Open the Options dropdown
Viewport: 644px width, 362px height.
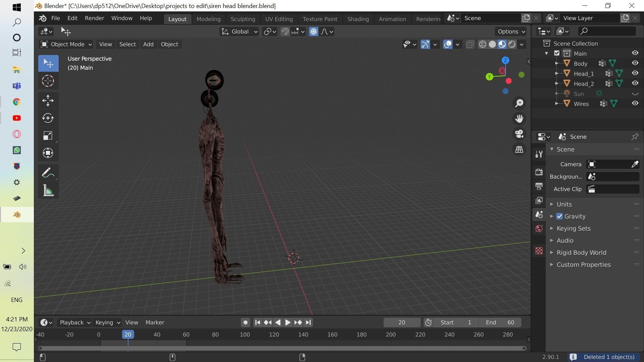[x=511, y=32]
